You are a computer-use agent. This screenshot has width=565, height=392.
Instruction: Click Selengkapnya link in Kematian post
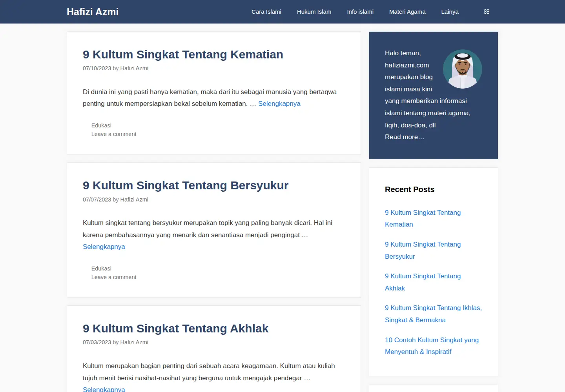(x=279, y=103)
